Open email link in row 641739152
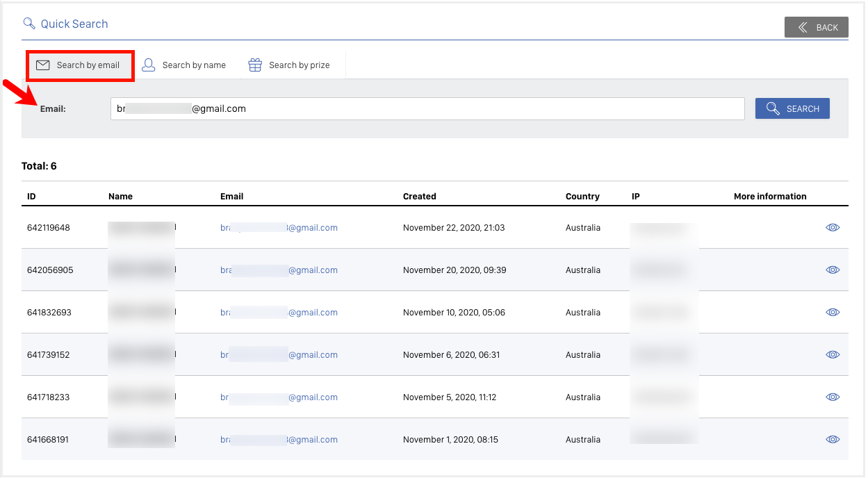This screenshot has width=868, height=478. pos(279,355)
